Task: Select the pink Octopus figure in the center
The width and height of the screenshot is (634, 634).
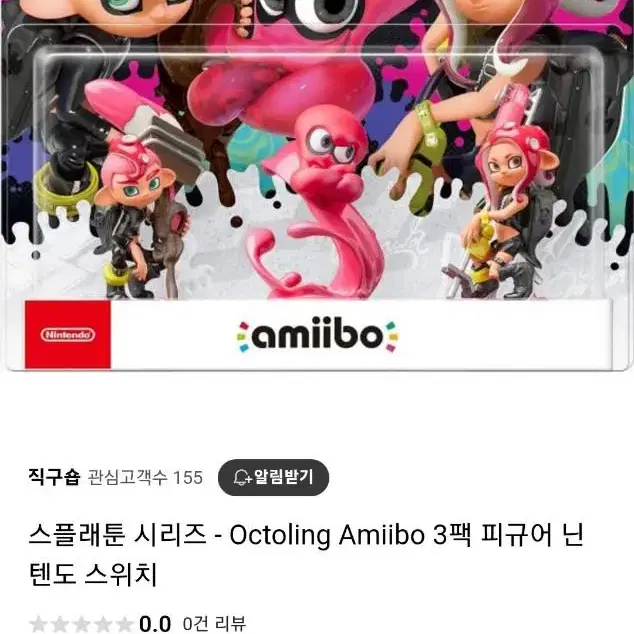Action: (x=315, y=202)
